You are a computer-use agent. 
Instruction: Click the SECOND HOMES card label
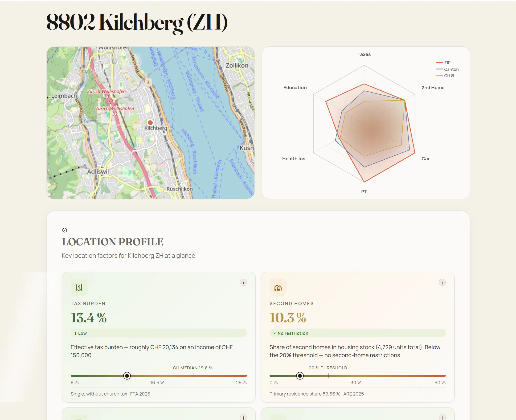coord(291,303)
